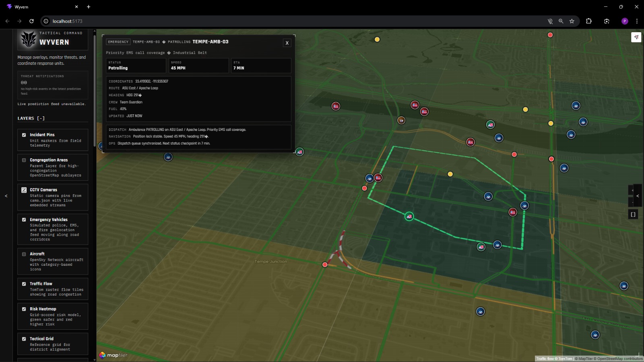Open a new browser tab

point(89,7)
